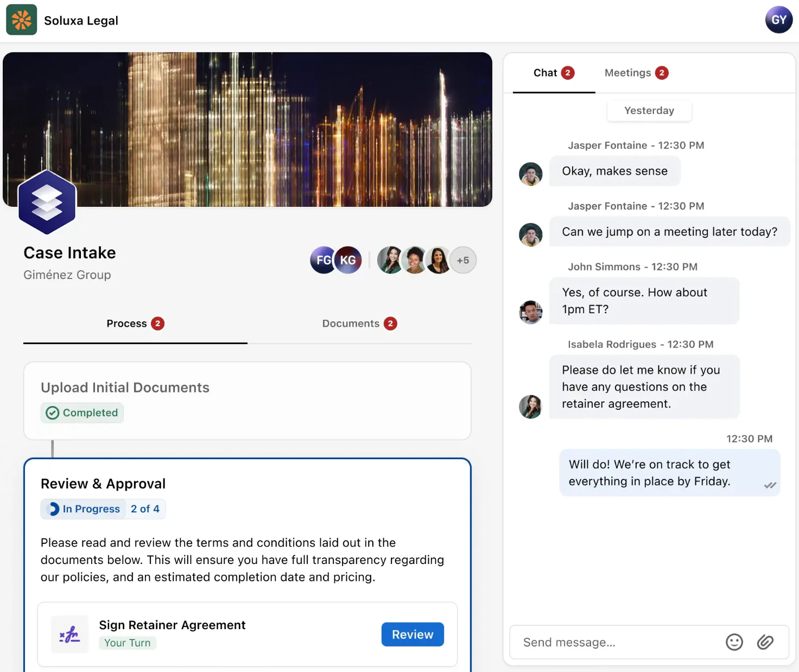Viewport: 799px width, 672px height.
Task: Open the GY user profile avatar
Action: coord(779,20)
